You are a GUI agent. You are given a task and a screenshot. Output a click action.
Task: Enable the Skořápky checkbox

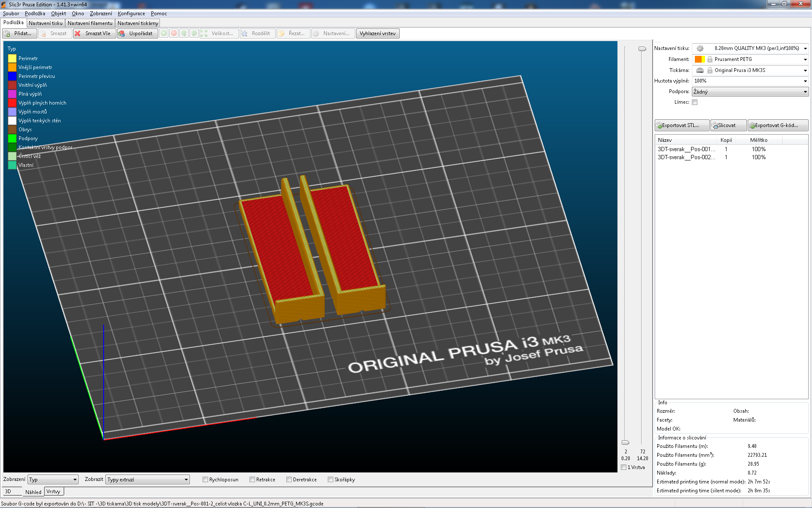330,480
